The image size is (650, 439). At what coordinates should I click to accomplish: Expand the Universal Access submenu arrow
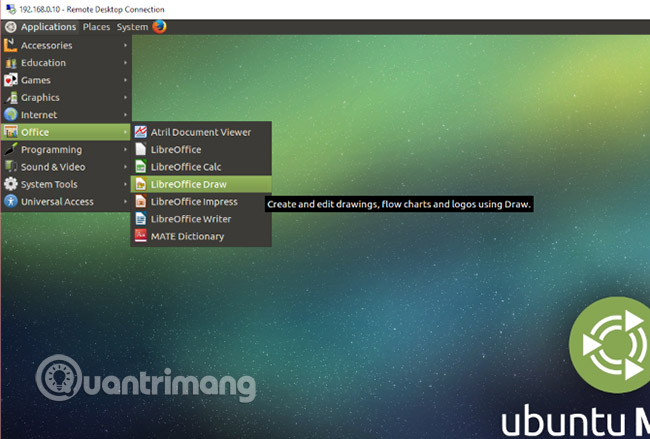pyautogui.click(x=125, y=201)
